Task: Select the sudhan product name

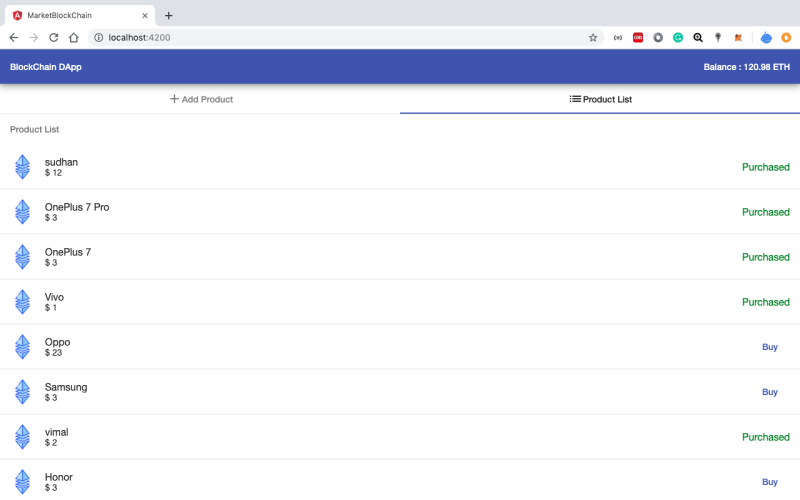Action: [x=61, y=162]
